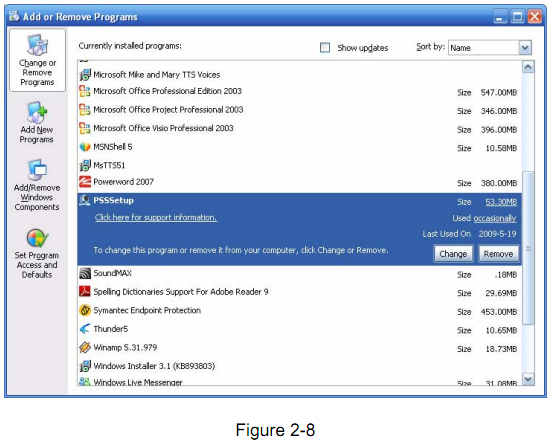Click the scrollbar down arrow
Image resolution: width=551 pixels, height=448 pixels.
click(528, 379)
